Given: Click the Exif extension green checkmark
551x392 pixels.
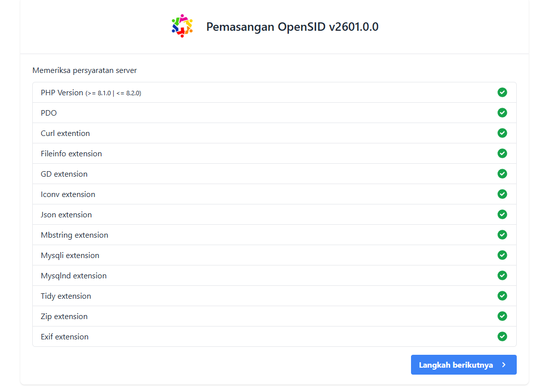Looking at the screenshot, I should (x=502, y=336).
